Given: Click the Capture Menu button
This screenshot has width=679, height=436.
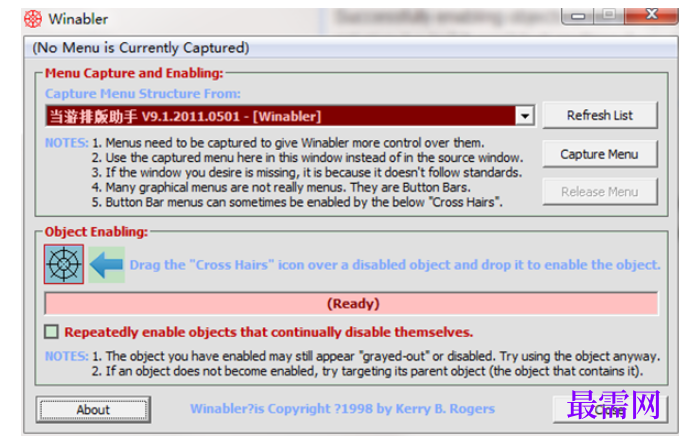Looking at the screenshot, I should (x=600, y=154).
